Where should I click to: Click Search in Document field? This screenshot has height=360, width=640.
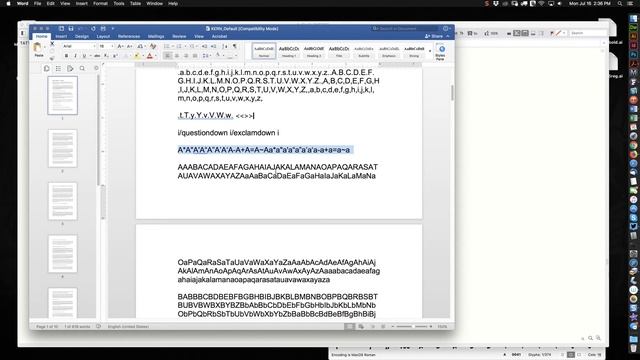click(x=404, y=29)
